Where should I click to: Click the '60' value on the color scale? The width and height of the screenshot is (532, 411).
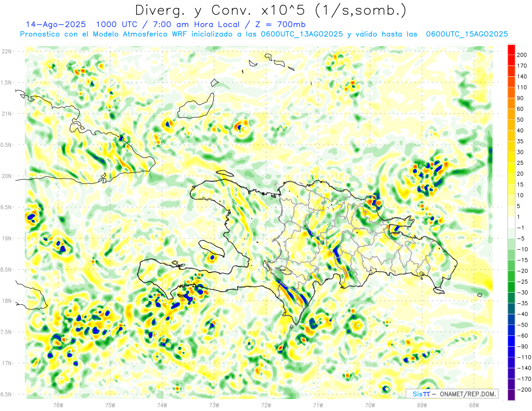tap(520, 109)
